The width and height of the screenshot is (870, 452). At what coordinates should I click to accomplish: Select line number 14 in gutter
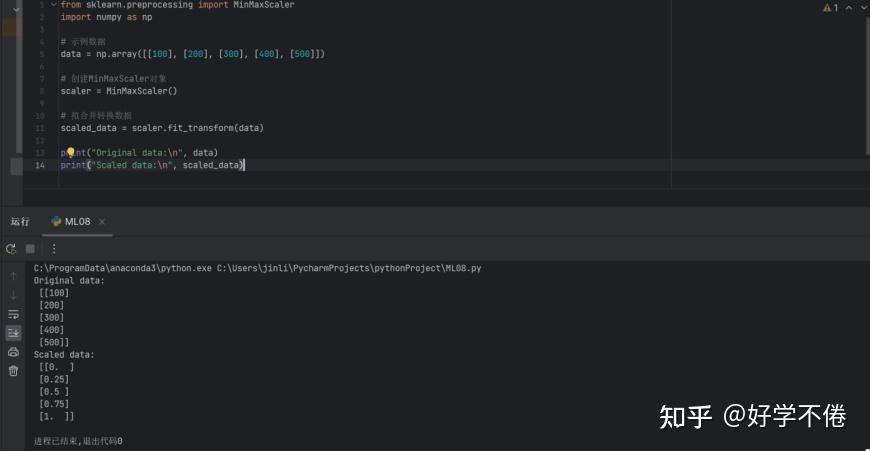40,165
